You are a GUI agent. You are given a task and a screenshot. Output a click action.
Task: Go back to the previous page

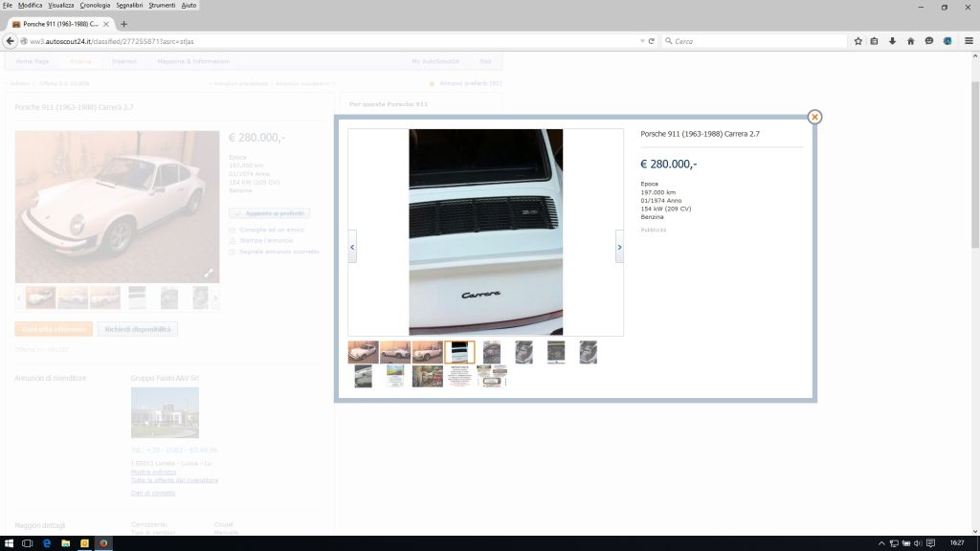tap(10, 41)
